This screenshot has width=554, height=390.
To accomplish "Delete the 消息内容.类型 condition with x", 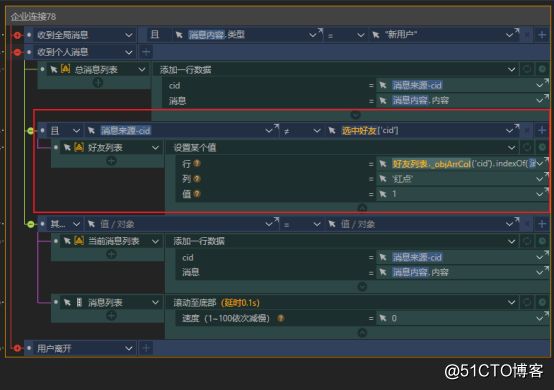I will click(x=527, y=35).
